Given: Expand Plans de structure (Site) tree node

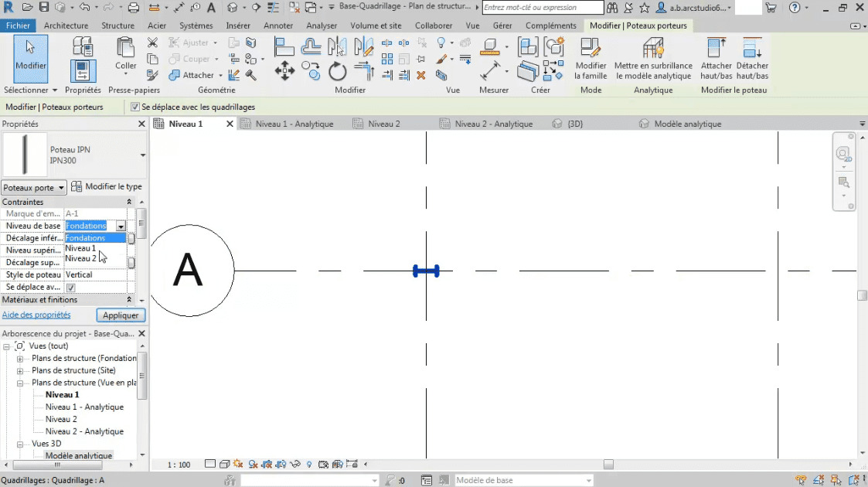Looking at the screenshot, I should click(x=20, y=370).
